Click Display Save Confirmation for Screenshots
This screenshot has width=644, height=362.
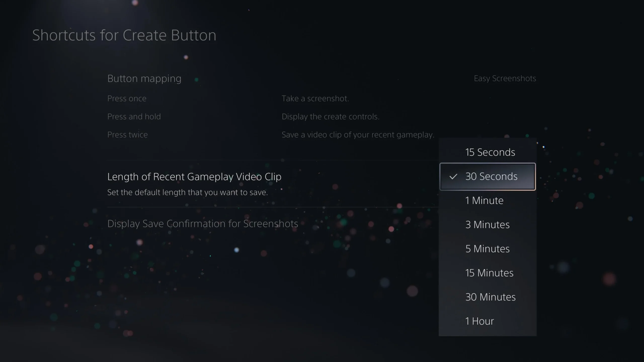pos(203,223)
